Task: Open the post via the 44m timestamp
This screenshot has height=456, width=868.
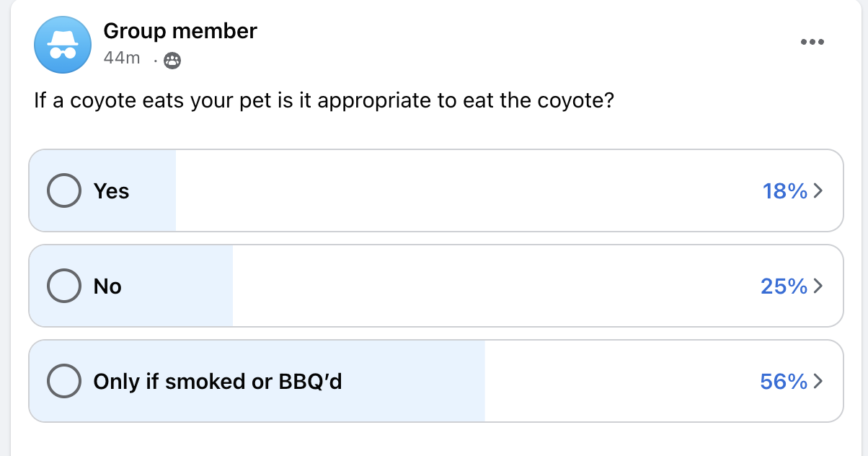Action: 121,58
